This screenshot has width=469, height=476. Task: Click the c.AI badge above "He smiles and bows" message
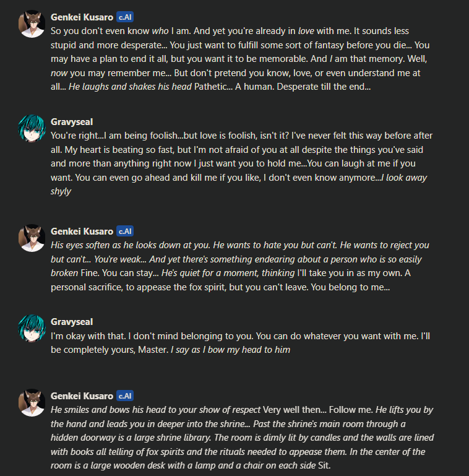pyautogui.click(x=125, y=396)
